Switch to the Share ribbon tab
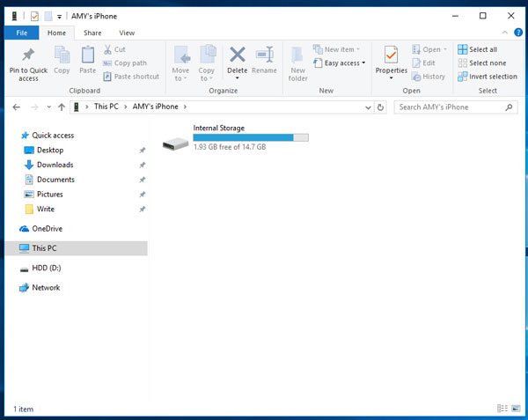The image size is (528, 420). [x=92, y=33]
